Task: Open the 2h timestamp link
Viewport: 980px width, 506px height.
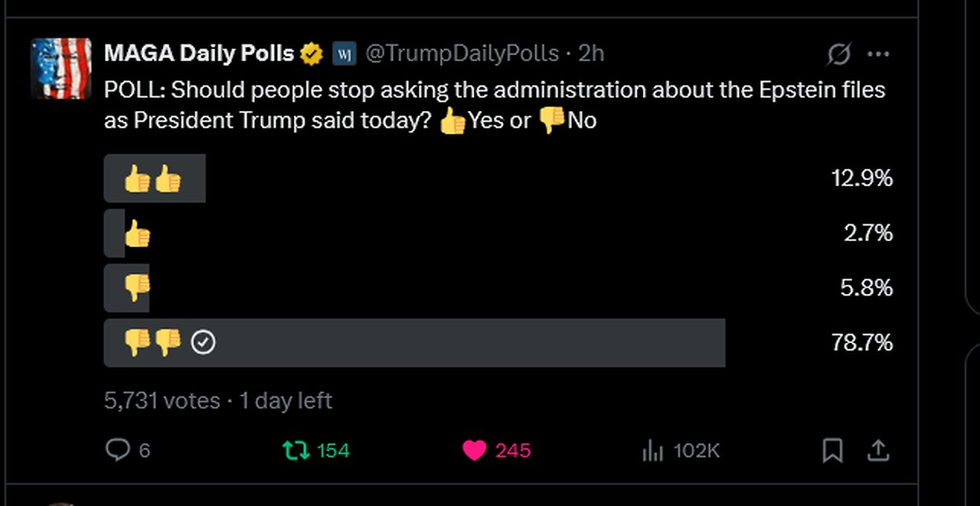Action: pos(591,53)
